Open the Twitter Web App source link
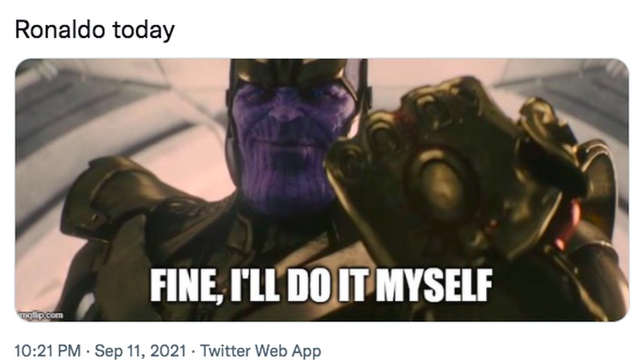644x363 pixels. point(259,351)
